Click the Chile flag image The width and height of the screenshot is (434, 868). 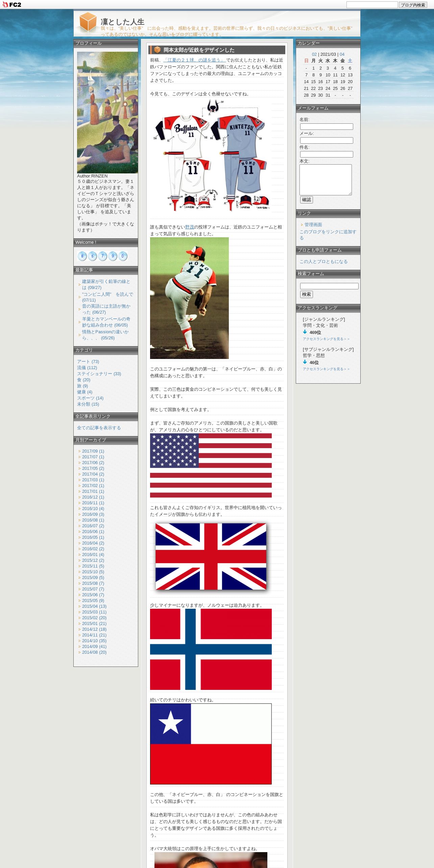(211, 744)
